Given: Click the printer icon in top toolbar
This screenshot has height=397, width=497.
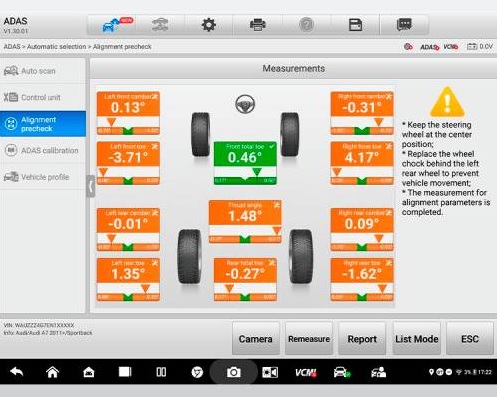Looking at the screenshot, I should (257, 25).
